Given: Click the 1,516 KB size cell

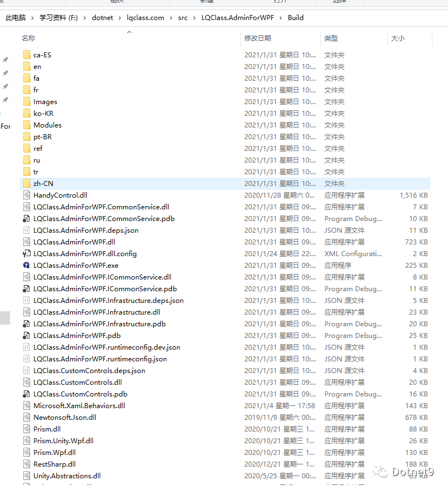Looking at the screenshot, I should click(413, 195).
